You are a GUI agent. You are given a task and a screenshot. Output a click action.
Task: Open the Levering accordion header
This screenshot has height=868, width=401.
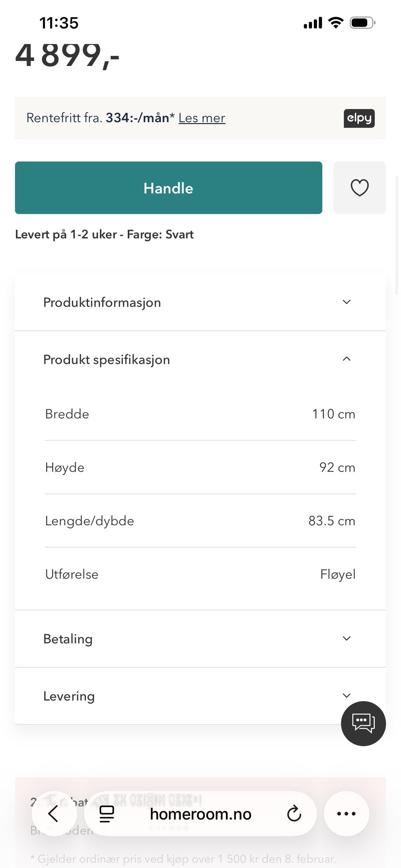click(x=69, y=696)
